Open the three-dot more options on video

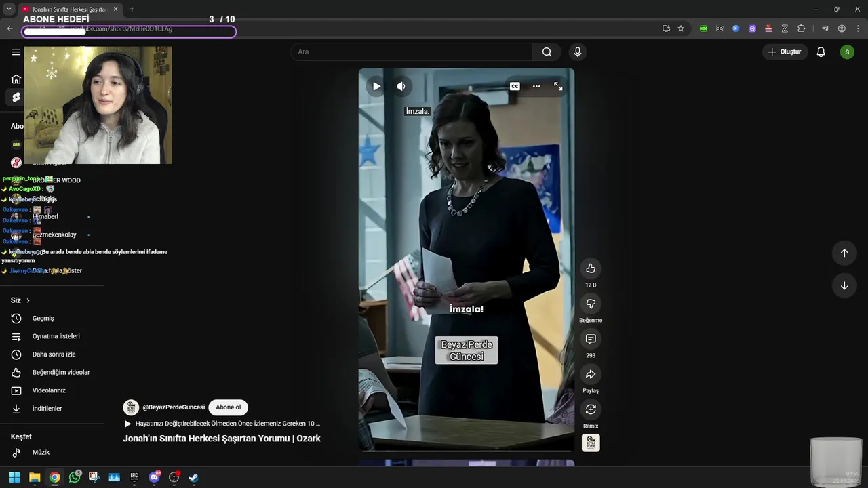[x=536, y=86]
